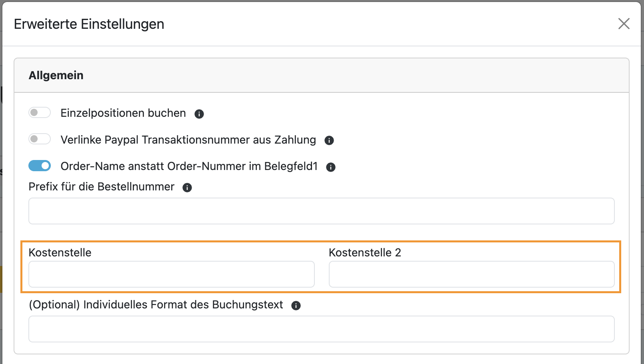Click the Einzelpositionen buchen label text
Screen dimensions: 644x364
tap(123, 113)
